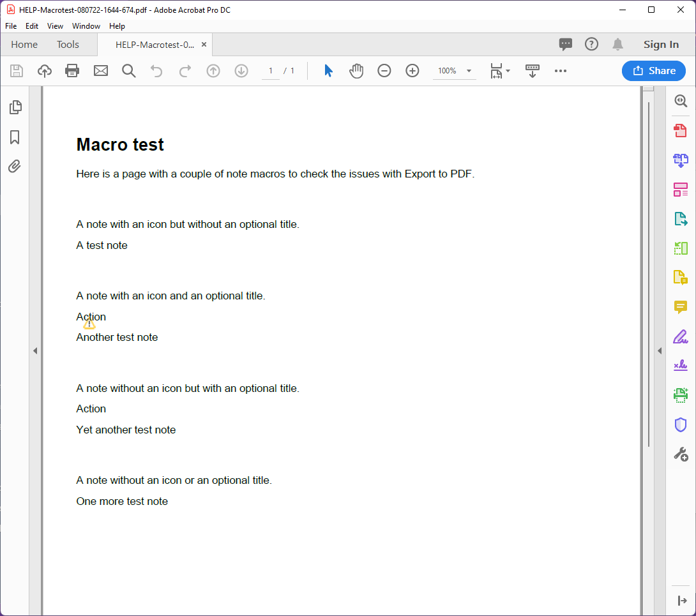Click the scrolling mode keyboard icon
The height and width of the screenshot is (616, 696).
(532, 71)
